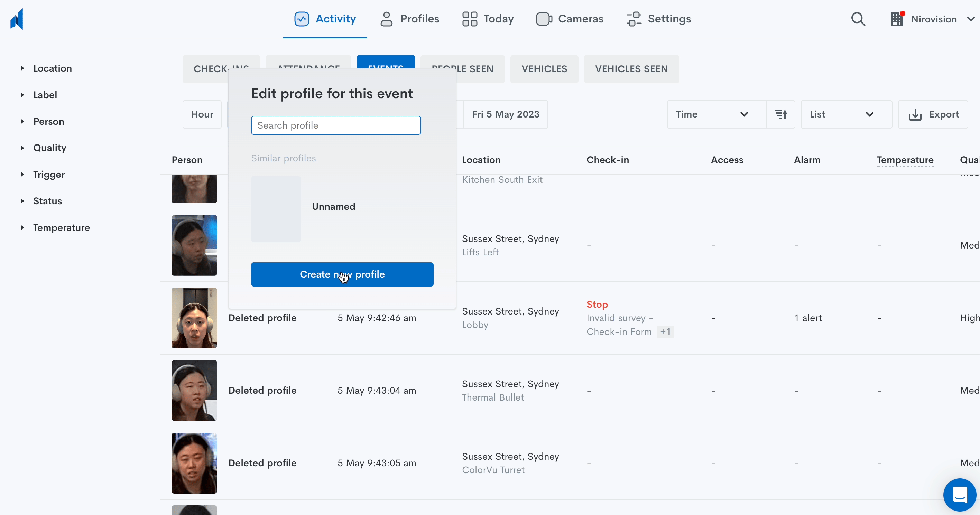980x515 pixels.
Task: Open the ColorVu Turret event face thumbnail
Action: tap(194, 463)
